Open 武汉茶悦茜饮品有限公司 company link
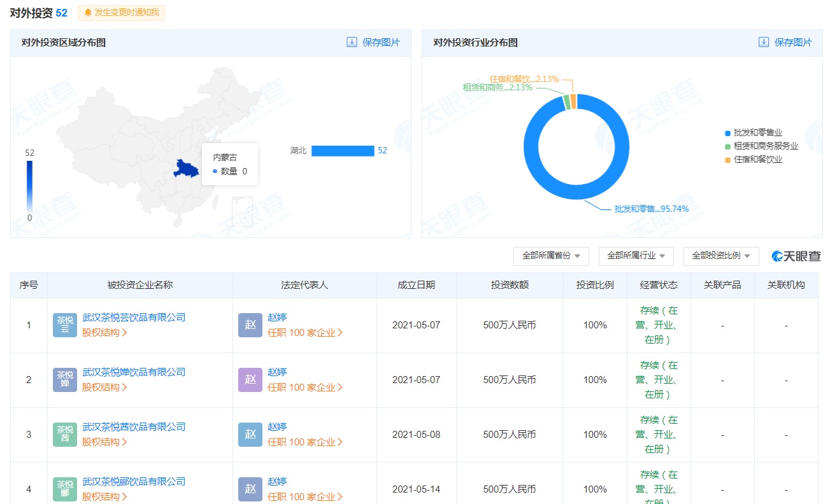The height and width of the screenshot is (504, 830). [134, 427]
